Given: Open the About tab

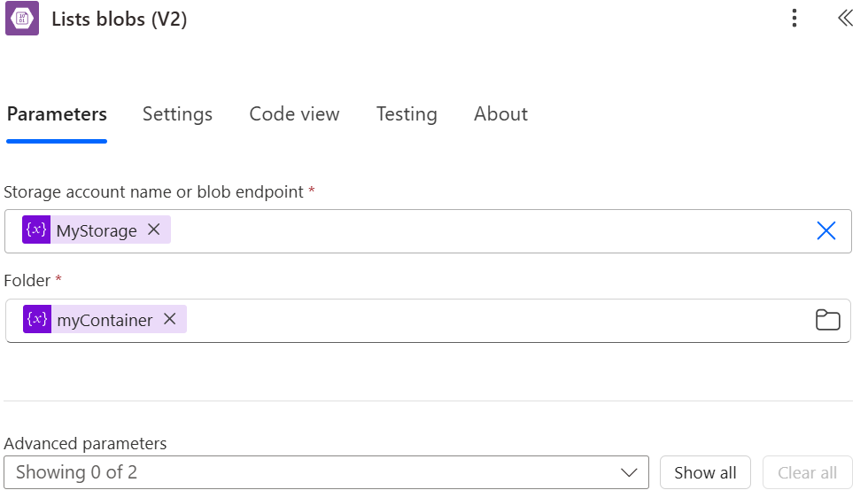Looking at the screenshot, I should [x=500, y=114].
